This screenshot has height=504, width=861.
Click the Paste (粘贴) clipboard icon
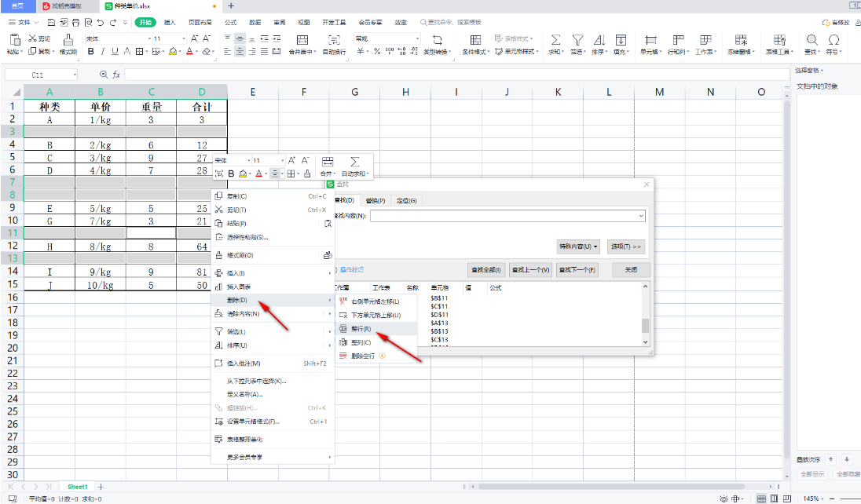(15, 39)
